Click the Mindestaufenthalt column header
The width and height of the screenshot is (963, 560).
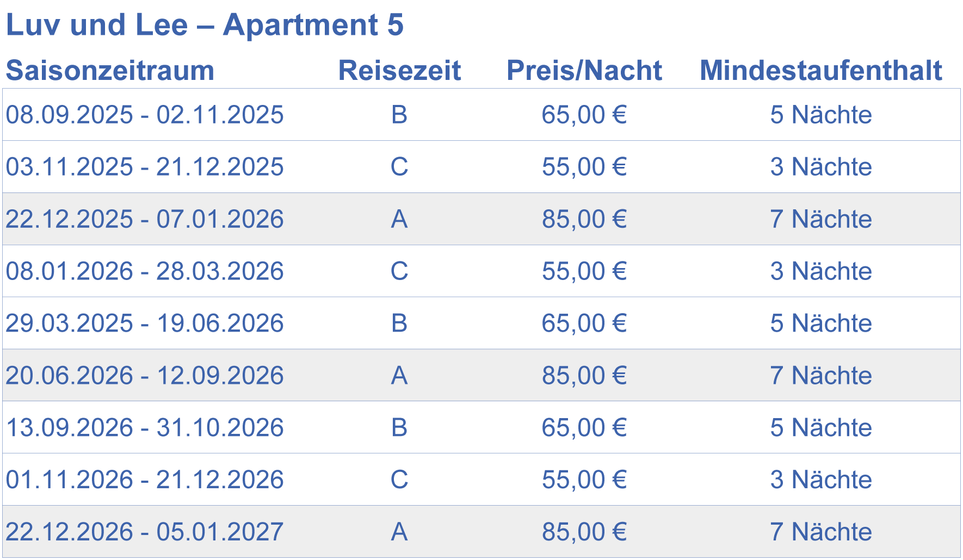coord(820,71)
